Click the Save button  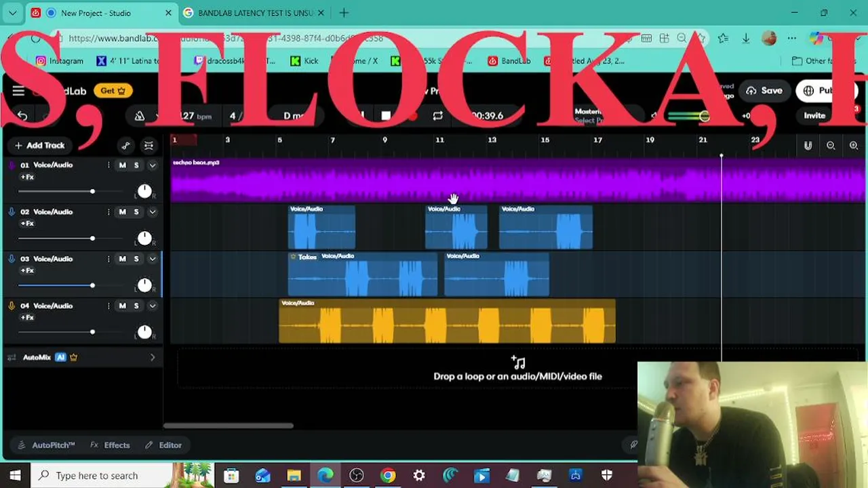point(764,91)
